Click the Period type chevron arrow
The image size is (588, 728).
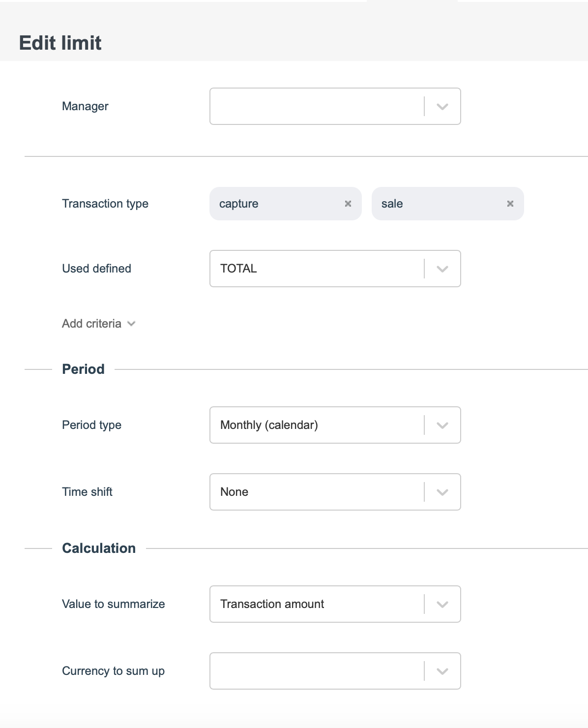point(442,425)
